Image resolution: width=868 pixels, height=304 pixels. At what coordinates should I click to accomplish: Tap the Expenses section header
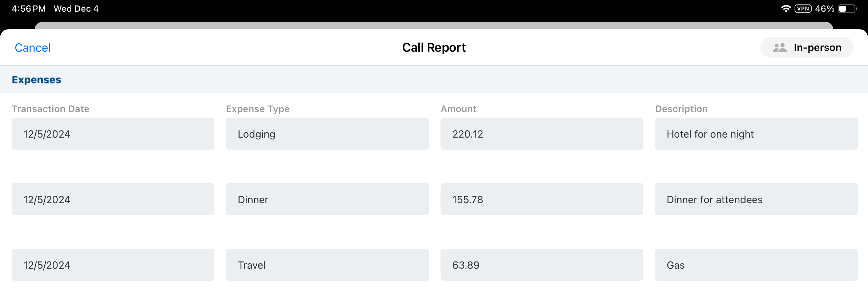(36, 80)
